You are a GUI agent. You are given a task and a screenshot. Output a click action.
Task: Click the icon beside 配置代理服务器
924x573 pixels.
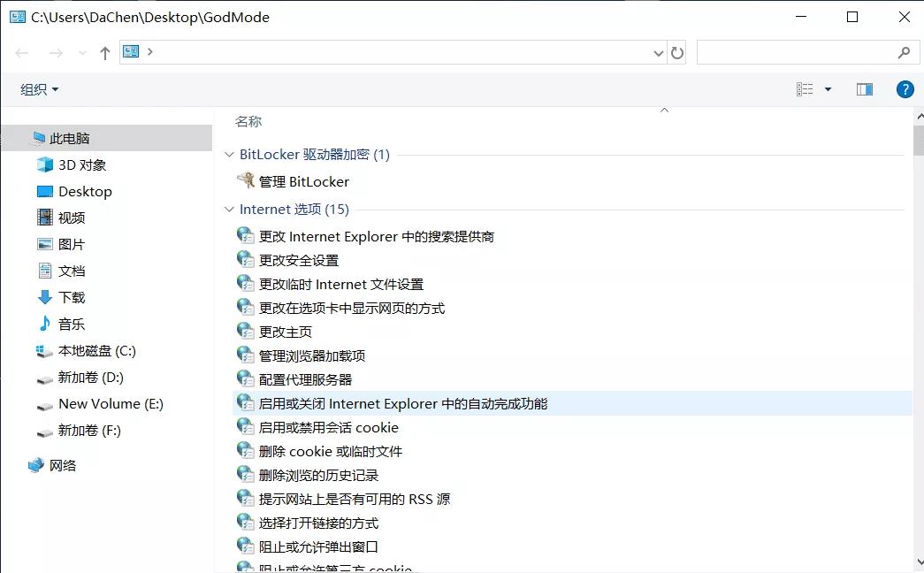pos(245,378)
